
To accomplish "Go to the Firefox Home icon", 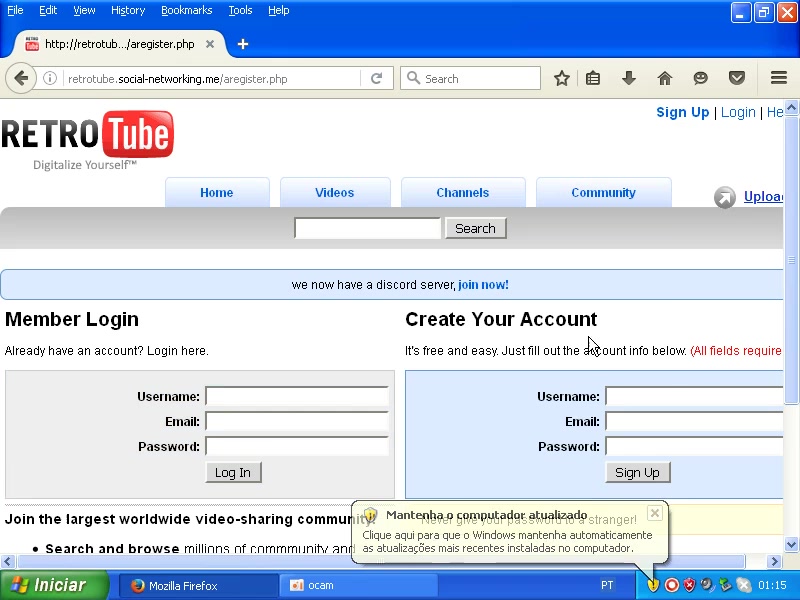I will point(664,78).
